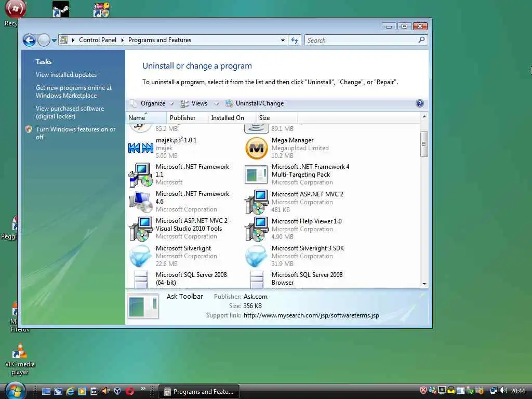This screenshot has height=399, width=532.
Task: Sort by the Publisher column header
Action: click(187, 118)
